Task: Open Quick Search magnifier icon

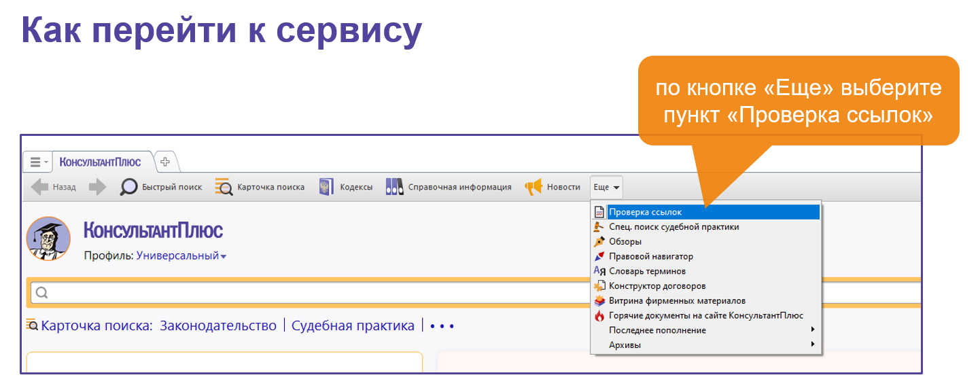Action: (128, 187)
